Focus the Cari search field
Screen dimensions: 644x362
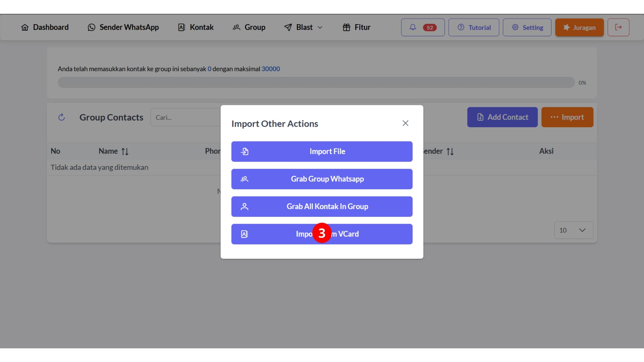(185, 117)
